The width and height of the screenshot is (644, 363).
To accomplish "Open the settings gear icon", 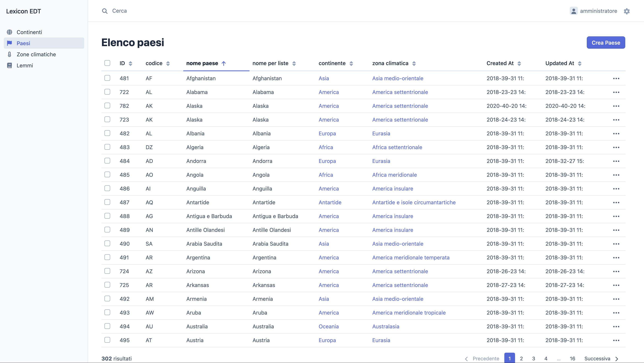I will 627,11.
